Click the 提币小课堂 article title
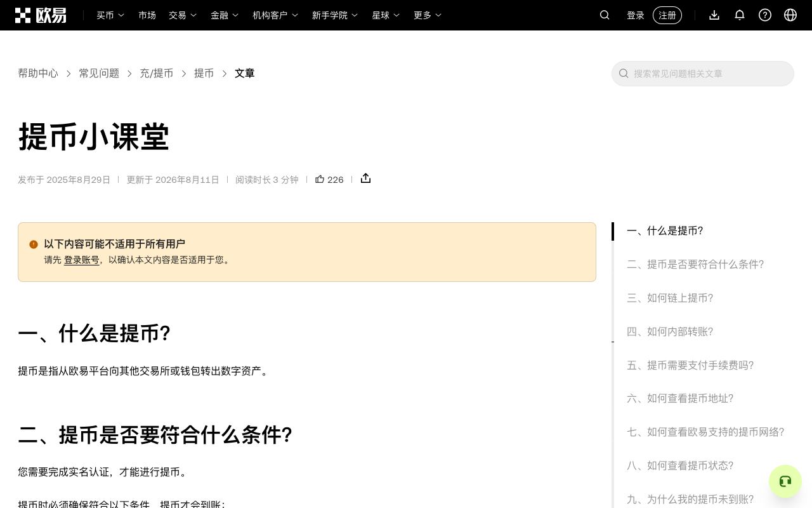Viewport: 812px width, 508px height. pyautogui.click(x=94, y=137)
